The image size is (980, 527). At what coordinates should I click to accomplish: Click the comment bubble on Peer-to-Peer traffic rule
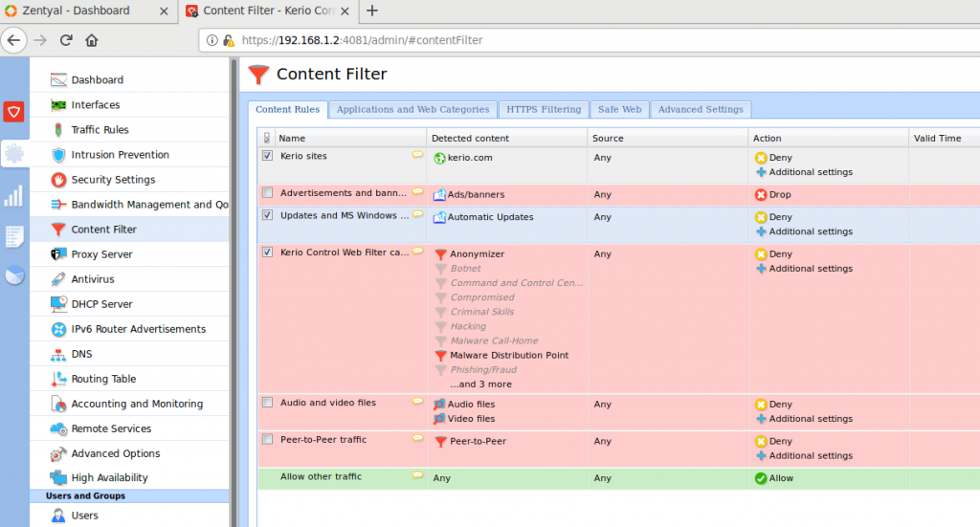point(417,438)
